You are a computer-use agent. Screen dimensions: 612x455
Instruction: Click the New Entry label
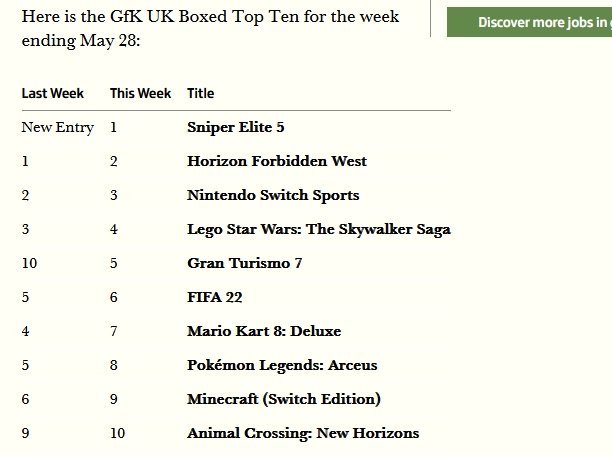[58, 127]
